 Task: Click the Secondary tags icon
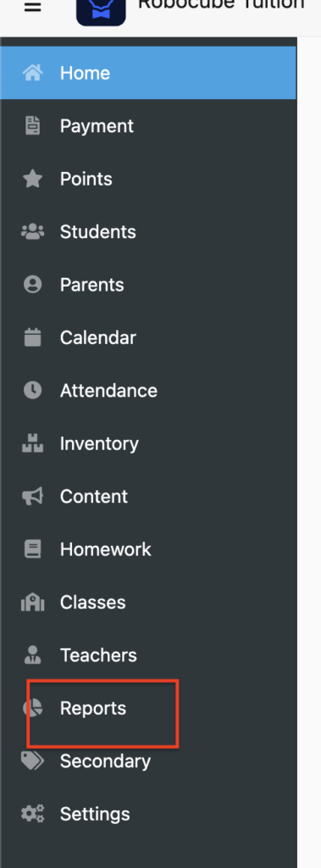tap(33, 760)
